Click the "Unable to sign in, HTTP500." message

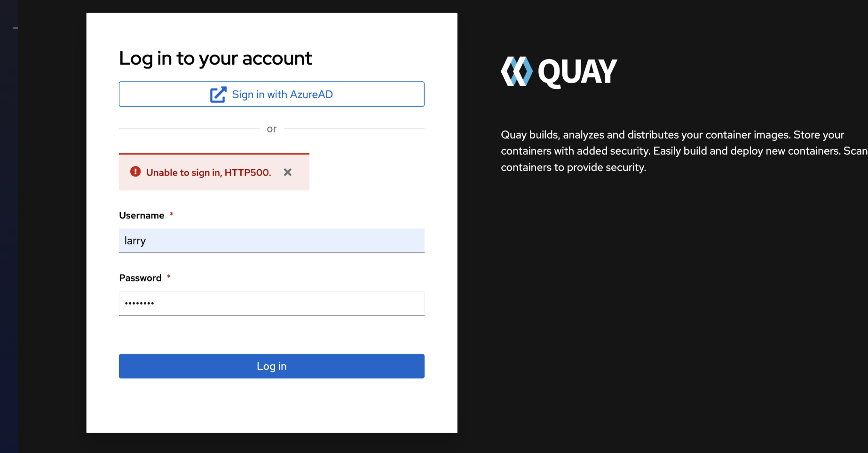(x=208, y=173)
